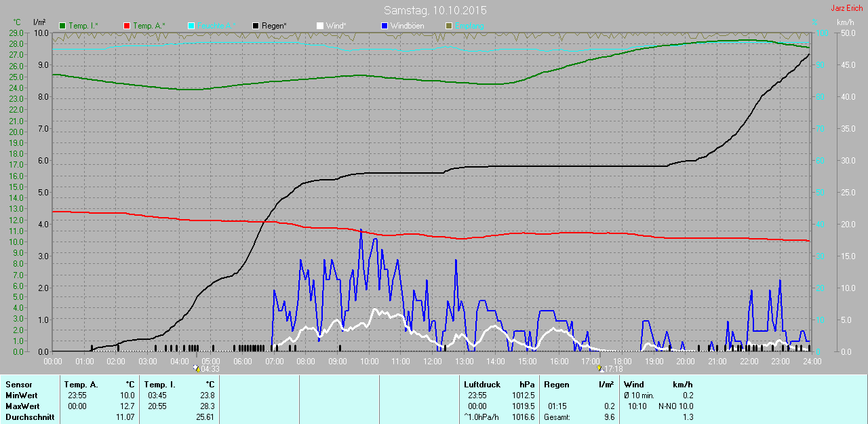The height and width of the screenshot is (424, 868).
Task: Click the blue Windböen legend square
Action: [384, 26]
